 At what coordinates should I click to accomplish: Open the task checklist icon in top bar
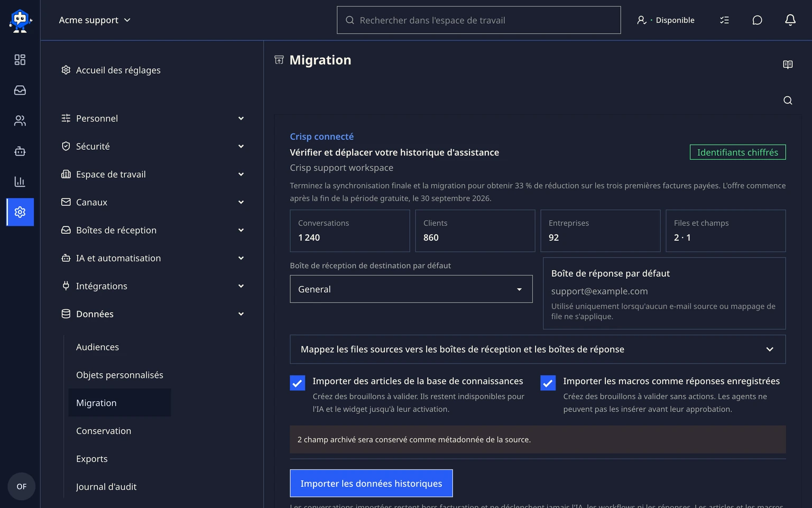pos(724,20)
